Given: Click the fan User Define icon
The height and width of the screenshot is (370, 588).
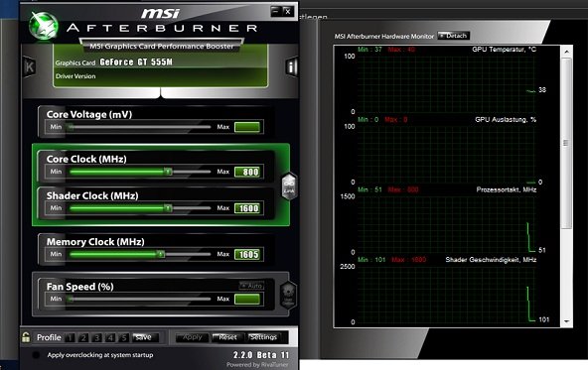Looking at the screenshot, I should [x=288, y=295].
